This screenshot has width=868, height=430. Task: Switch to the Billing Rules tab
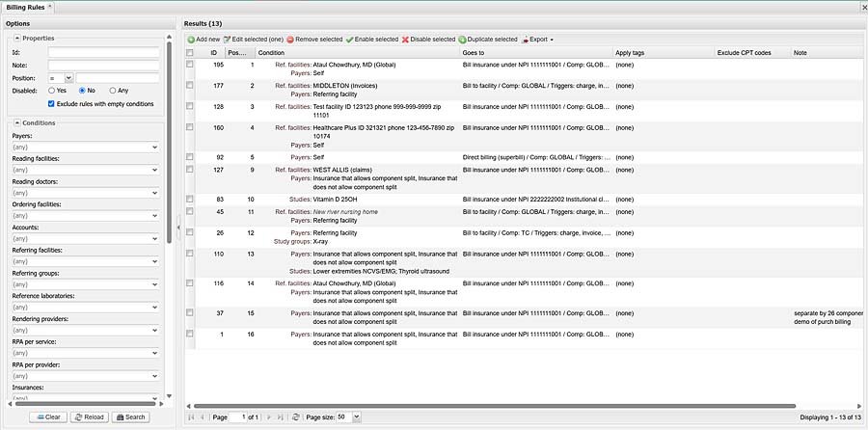coord(26,7)
